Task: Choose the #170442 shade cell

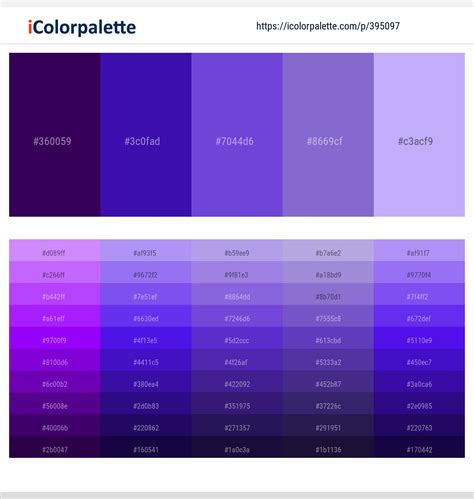Action: 419,447
